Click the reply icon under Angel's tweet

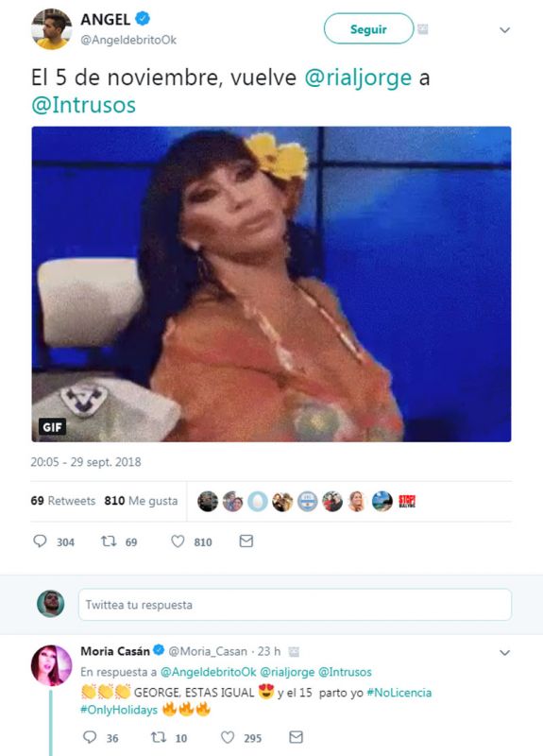point(40,541)
